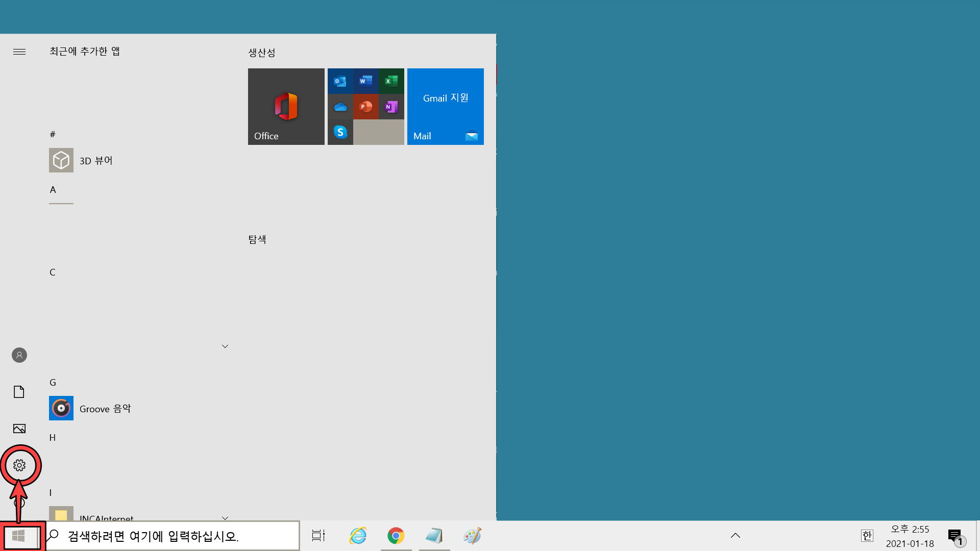Expand the INCAInternet folder chevron
The height and width of the screenshot is (551, 980).
coord(225,517)
